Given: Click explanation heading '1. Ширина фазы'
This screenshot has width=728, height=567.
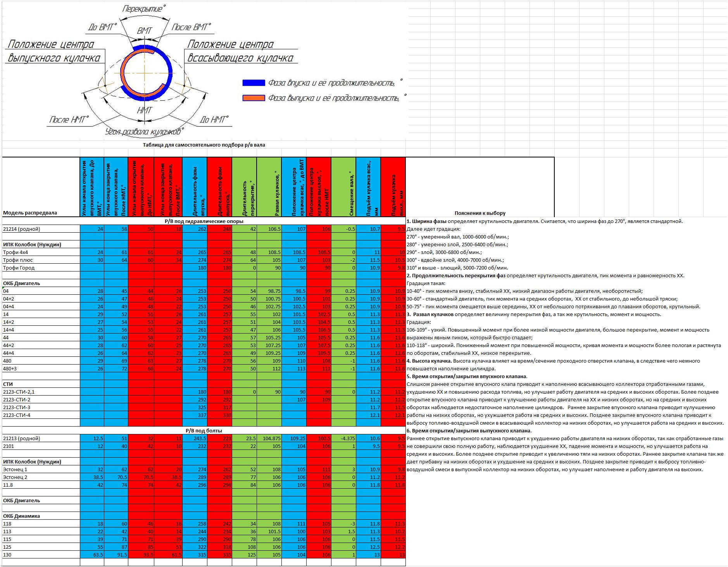Looking at the screenshot, I should (427, 221).
